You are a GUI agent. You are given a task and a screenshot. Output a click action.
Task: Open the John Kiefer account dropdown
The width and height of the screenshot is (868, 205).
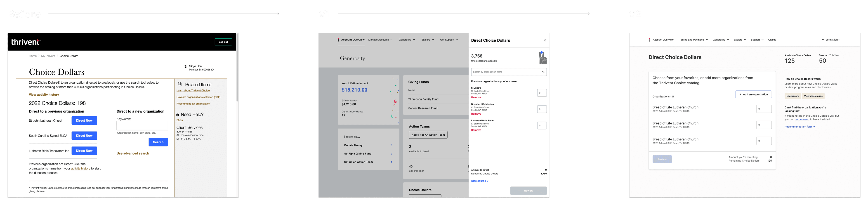pyautogui.click(x=831, y=40)
